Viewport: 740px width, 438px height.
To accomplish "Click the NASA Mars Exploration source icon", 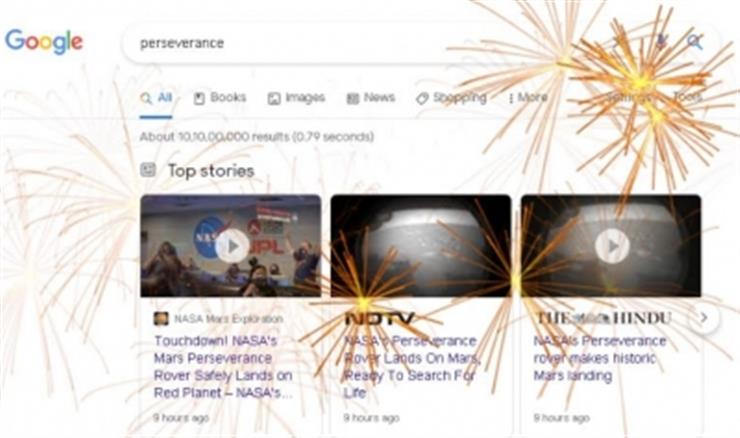I will tap(161, 319).
